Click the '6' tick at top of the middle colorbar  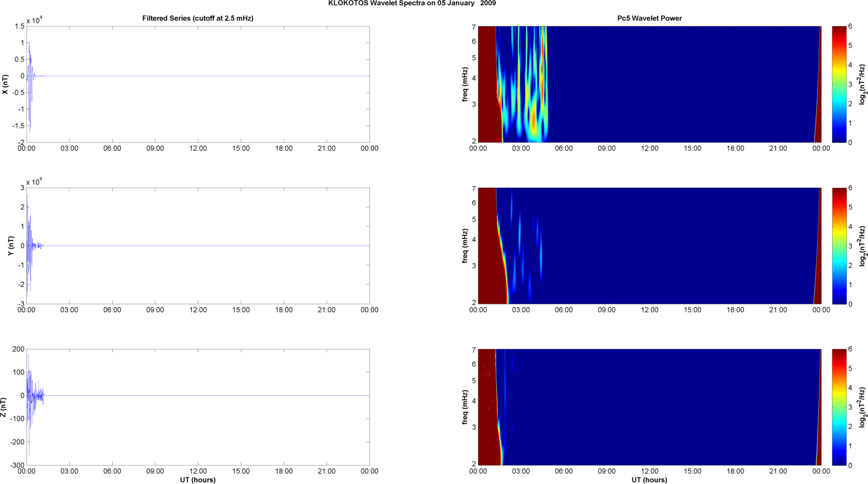click(x=850, y=188)
